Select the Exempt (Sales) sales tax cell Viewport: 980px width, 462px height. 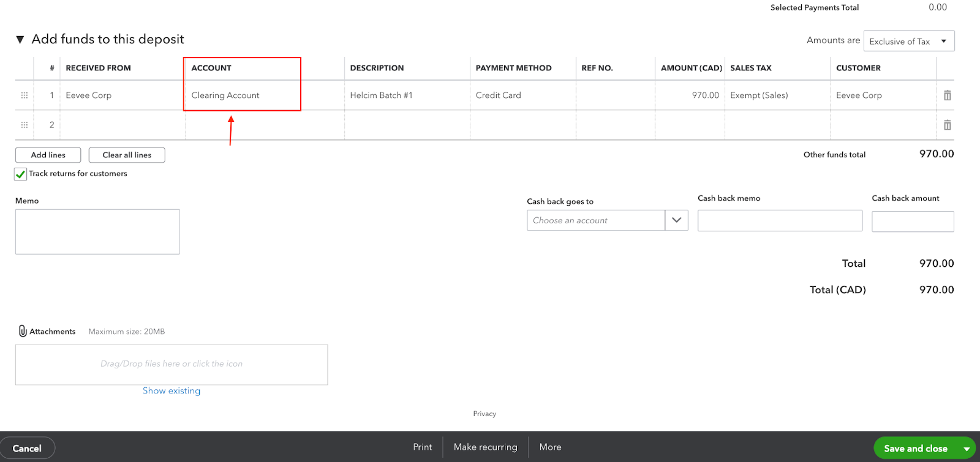[777, 95]
